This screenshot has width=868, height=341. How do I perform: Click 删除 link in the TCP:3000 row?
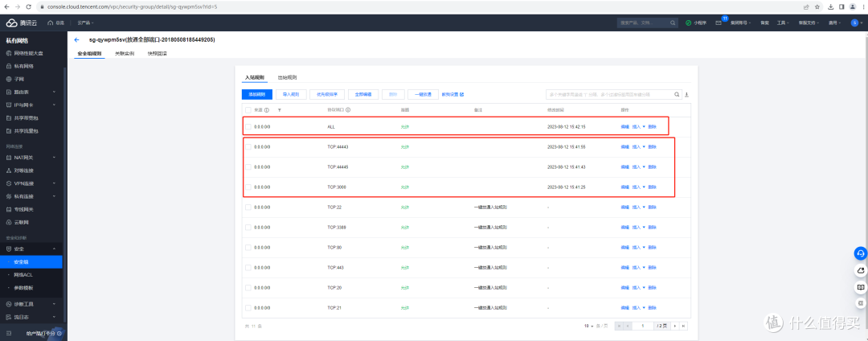652,187
